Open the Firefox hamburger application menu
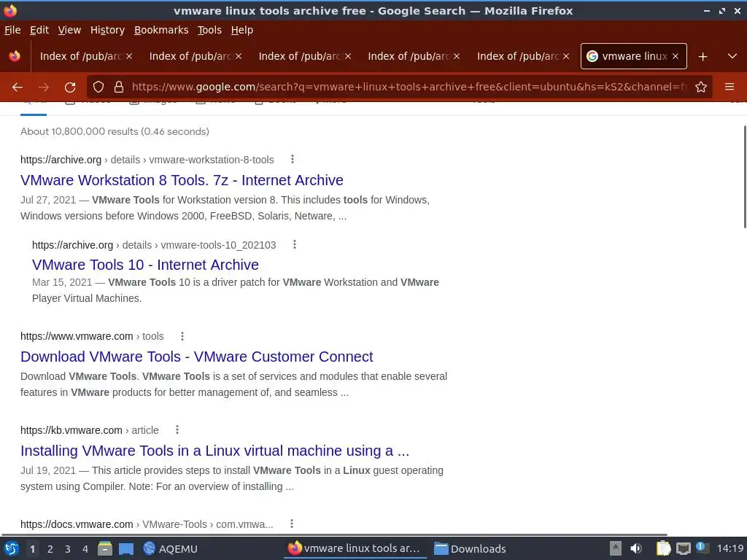 [x=729, y=87]
